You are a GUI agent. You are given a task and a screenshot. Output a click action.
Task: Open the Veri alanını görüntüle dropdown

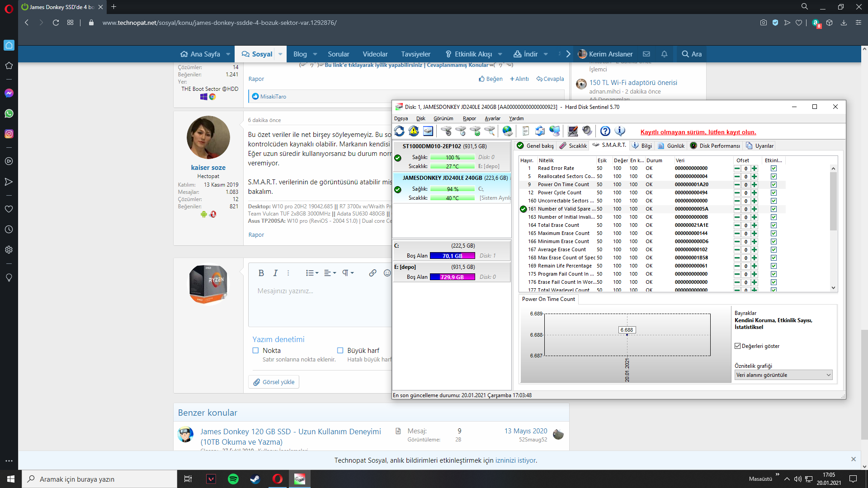pos(783,375)
